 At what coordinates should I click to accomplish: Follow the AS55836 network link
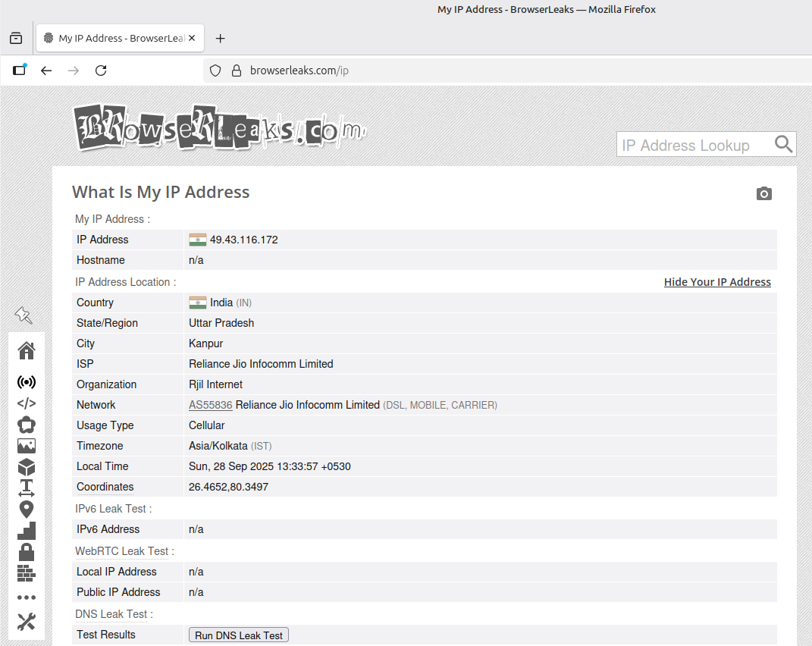[x=211, y=405]
